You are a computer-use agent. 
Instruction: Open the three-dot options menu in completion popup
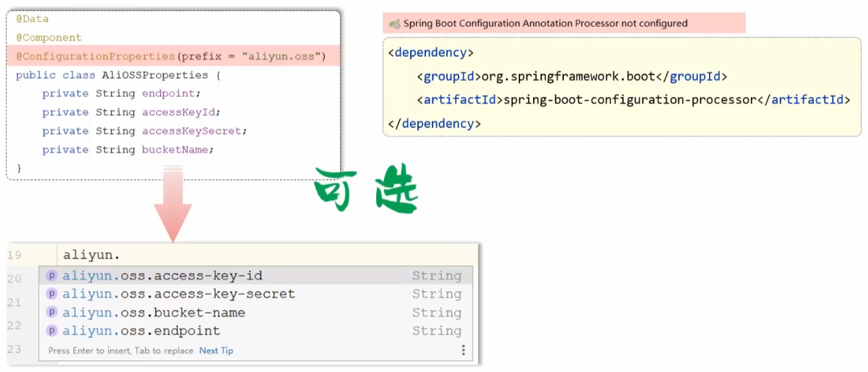pos(463,350)
